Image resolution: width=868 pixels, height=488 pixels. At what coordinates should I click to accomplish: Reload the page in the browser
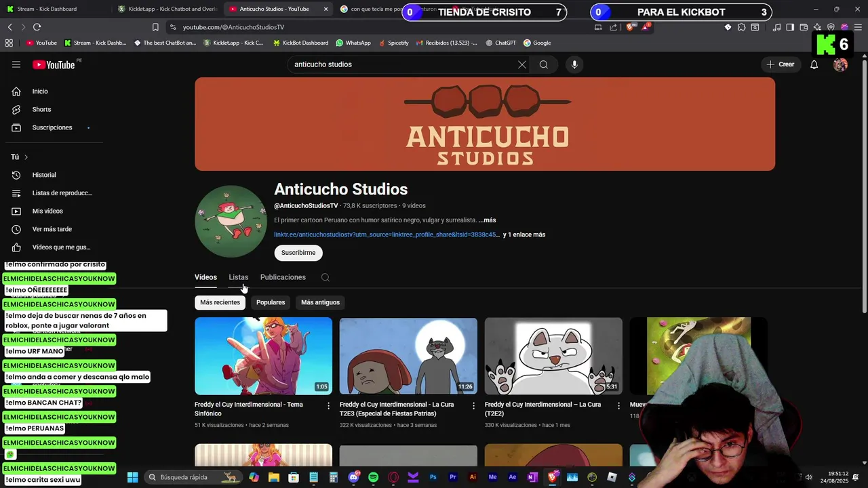[37, 27]
